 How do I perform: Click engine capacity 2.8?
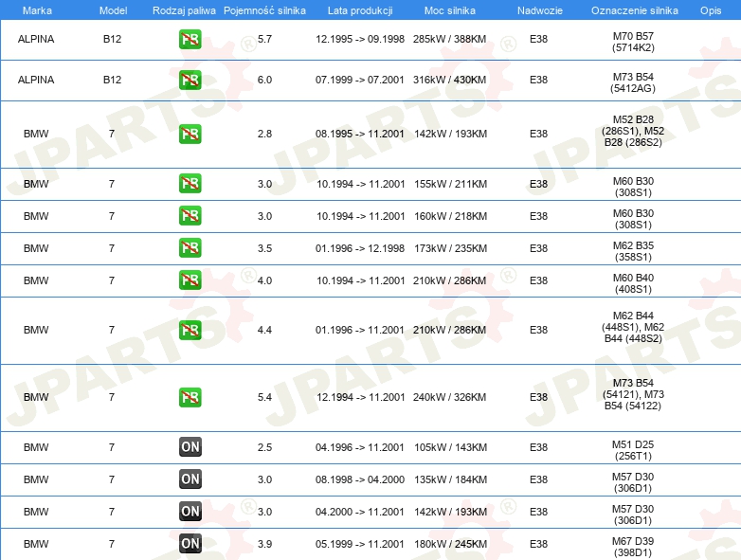(x=264, y=134)
